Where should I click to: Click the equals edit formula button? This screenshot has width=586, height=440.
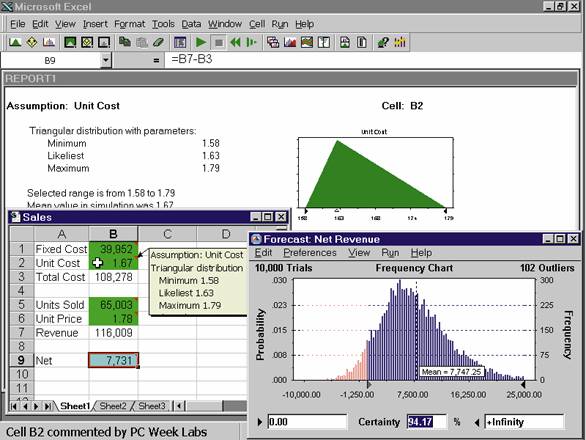click(156, 60)
